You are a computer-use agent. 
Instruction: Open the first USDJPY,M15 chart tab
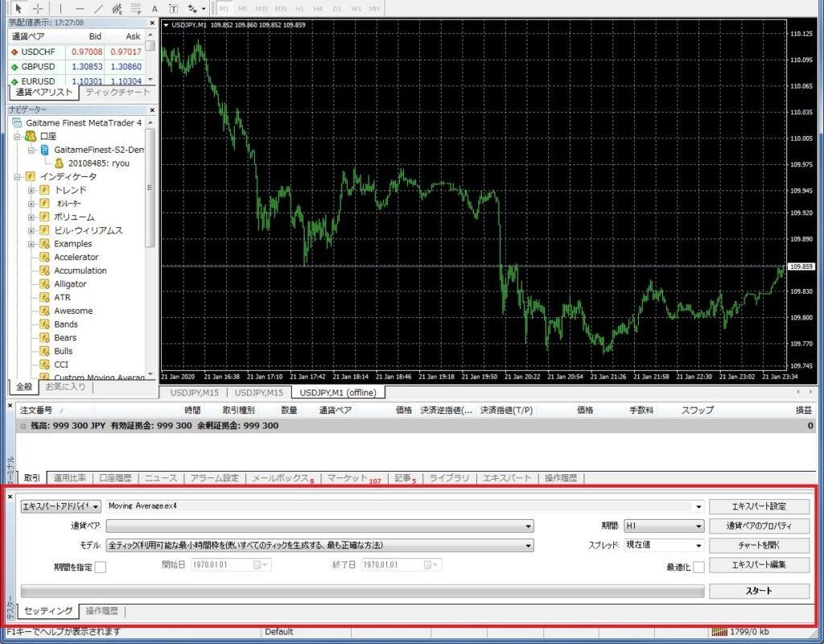194,393
